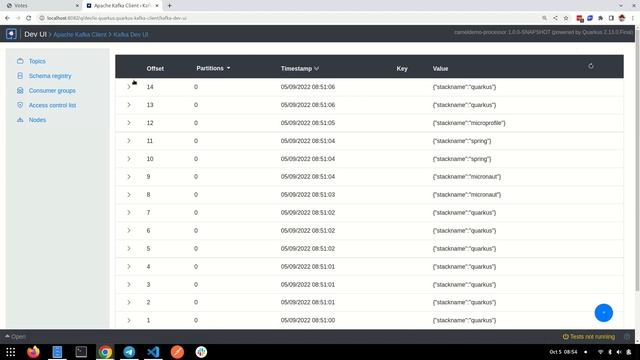Click the browser back arrow
Image resolution: width=640 pixels, height=360 pixels.
(7, 18)
